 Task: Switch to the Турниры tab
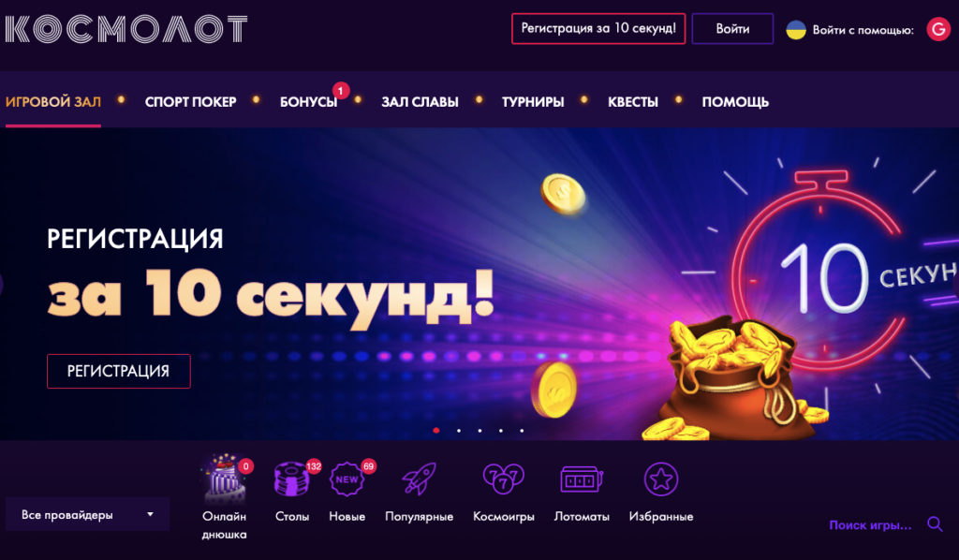point(533,102)
